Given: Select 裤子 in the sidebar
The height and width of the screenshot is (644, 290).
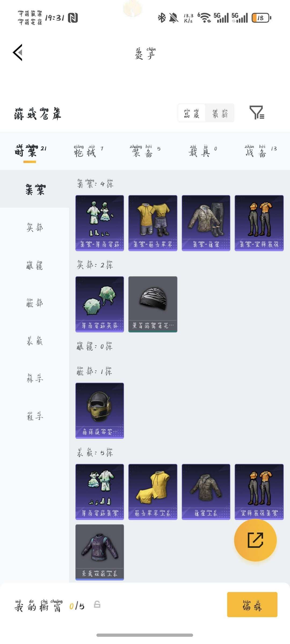Looking at the screenshot, I should [x=35, y=378].
